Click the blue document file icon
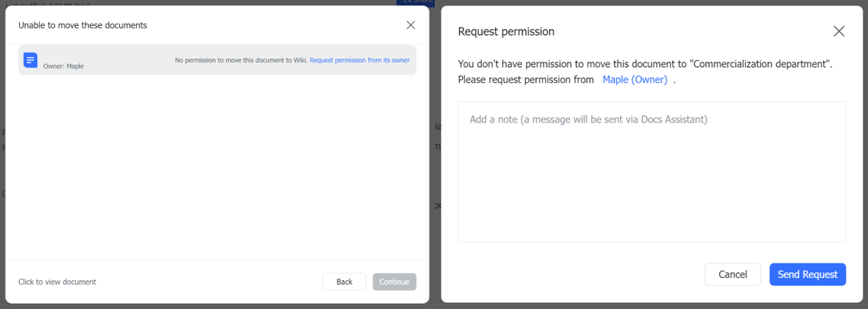The height and width of the screenshot is (309, 868). click(x=30, y=60)
